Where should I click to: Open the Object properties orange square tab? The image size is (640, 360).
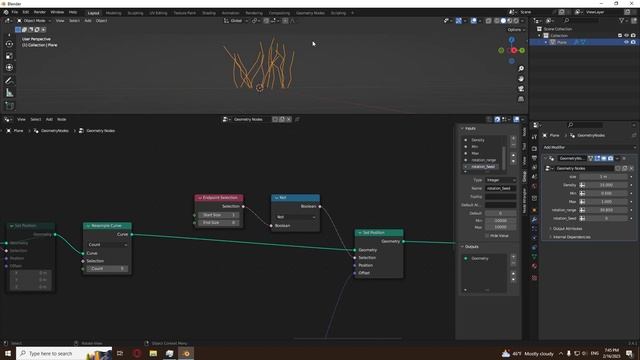[534, 210]
